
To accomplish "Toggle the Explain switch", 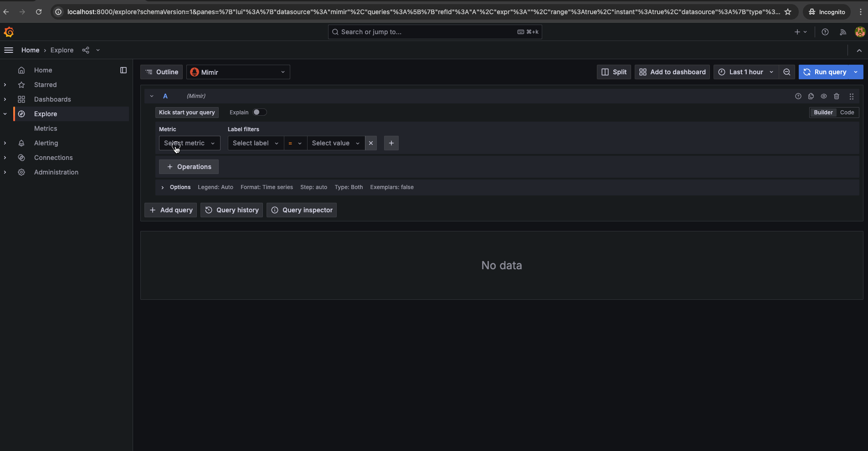I will click(259, 113).
